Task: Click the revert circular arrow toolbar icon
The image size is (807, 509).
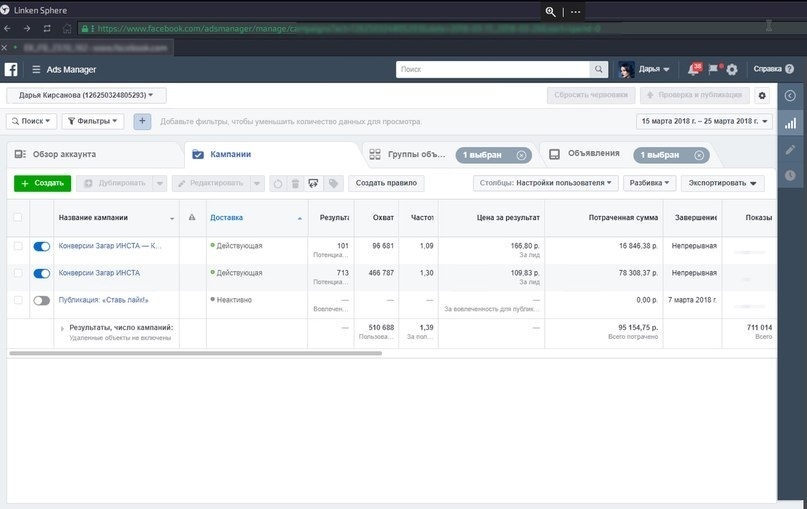Action: point(278,183)
